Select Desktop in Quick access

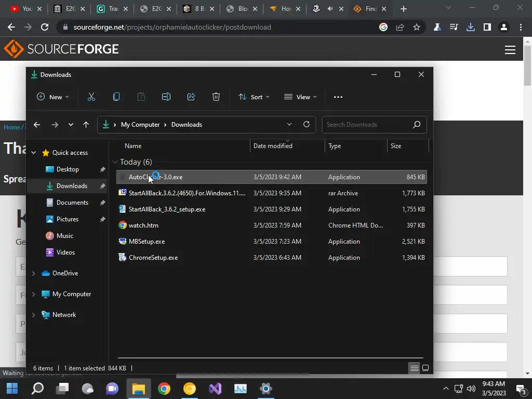click(x=68, y=169)
